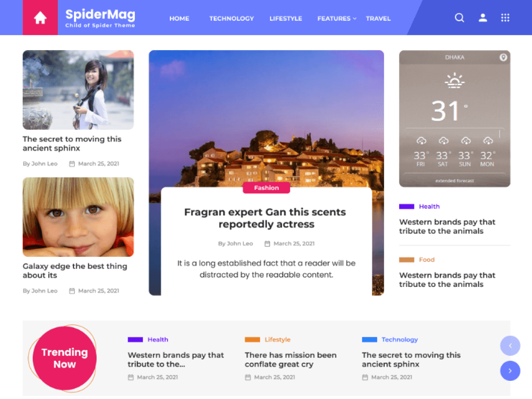Viewport: 532px width, 399px height.
Task: Click the purple Health color bar in the Trending strip
Action: pos(135,340)
